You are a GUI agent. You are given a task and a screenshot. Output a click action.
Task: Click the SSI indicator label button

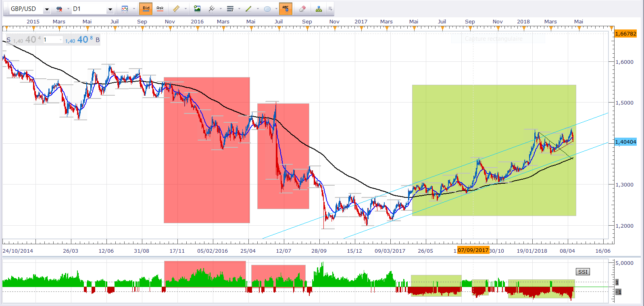tap(583, 272)
